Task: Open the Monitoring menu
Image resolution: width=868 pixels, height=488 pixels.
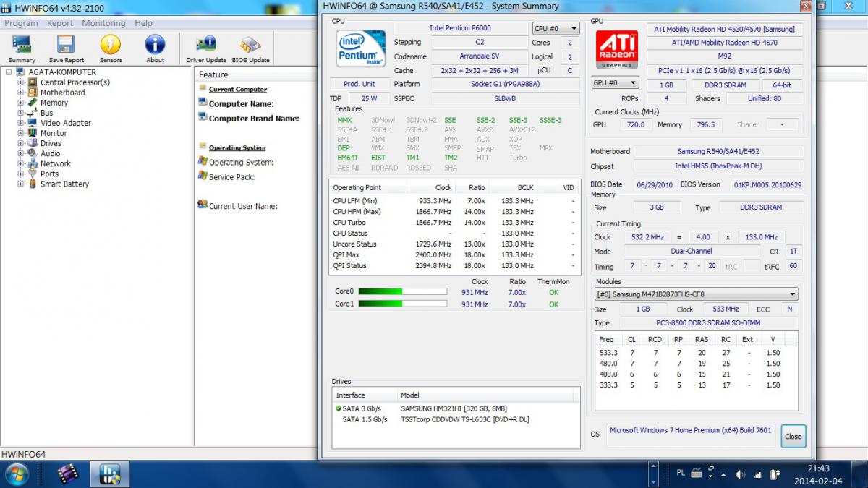Action: pyautogui.click(x=103, y=23)
